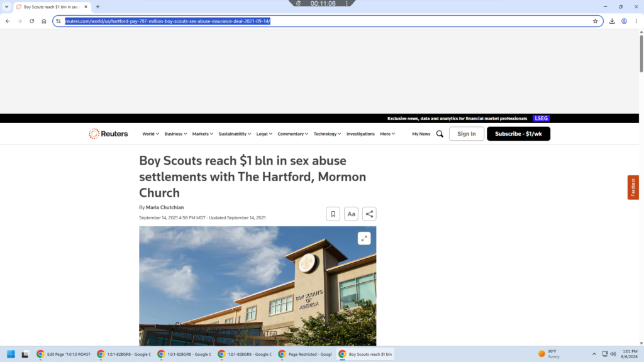Open a new browser tab
This screenshot has width=644, height=362.
tap(97, 6)
